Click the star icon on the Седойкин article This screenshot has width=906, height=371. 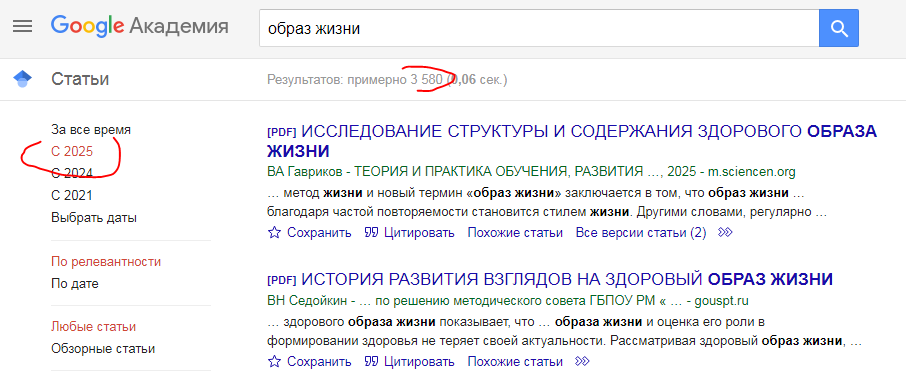pos(274,362)
